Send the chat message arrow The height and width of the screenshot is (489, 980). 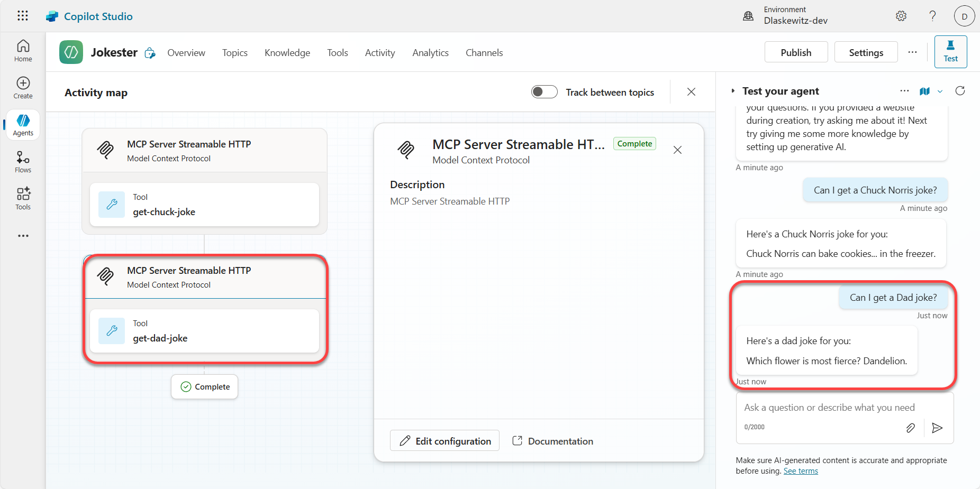937,428
